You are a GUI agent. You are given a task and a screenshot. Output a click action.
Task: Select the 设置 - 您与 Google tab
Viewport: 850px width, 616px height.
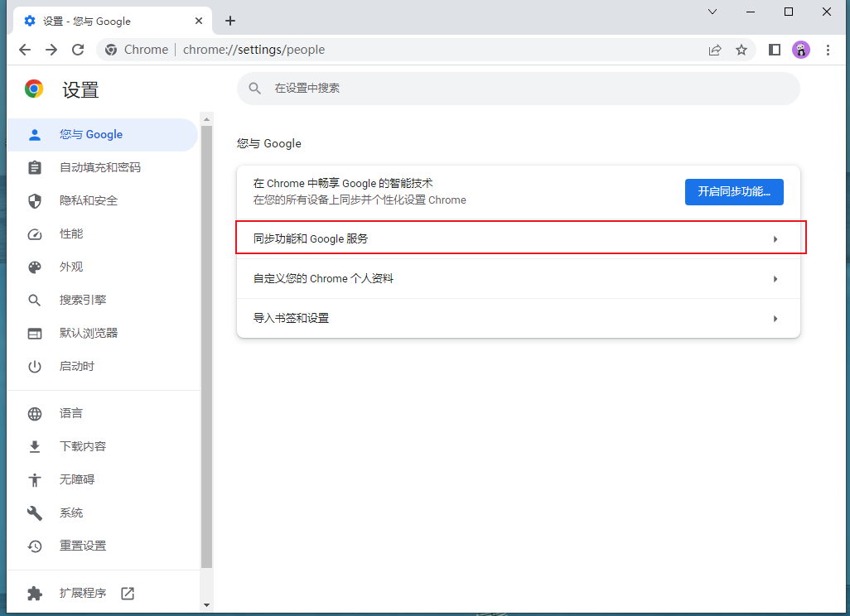pos(112,22)
